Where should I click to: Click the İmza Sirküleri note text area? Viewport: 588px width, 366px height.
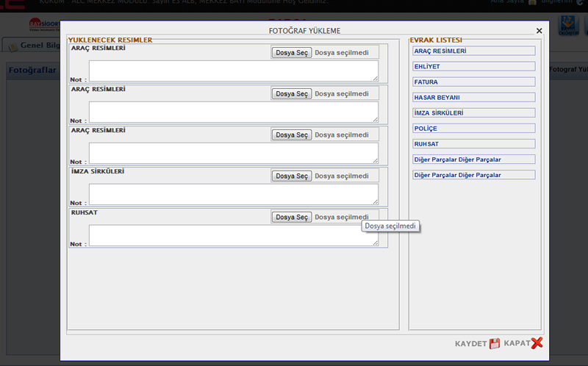click(233, 195)
